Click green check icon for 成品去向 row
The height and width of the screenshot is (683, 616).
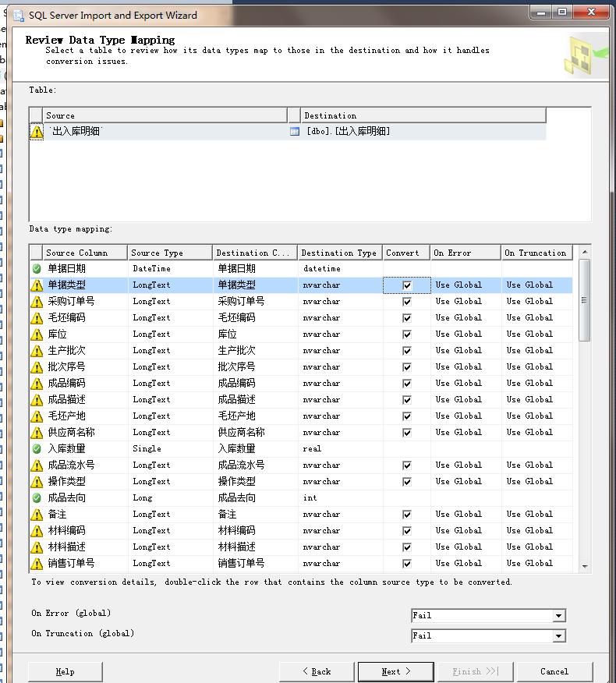[x=37, y=498]
